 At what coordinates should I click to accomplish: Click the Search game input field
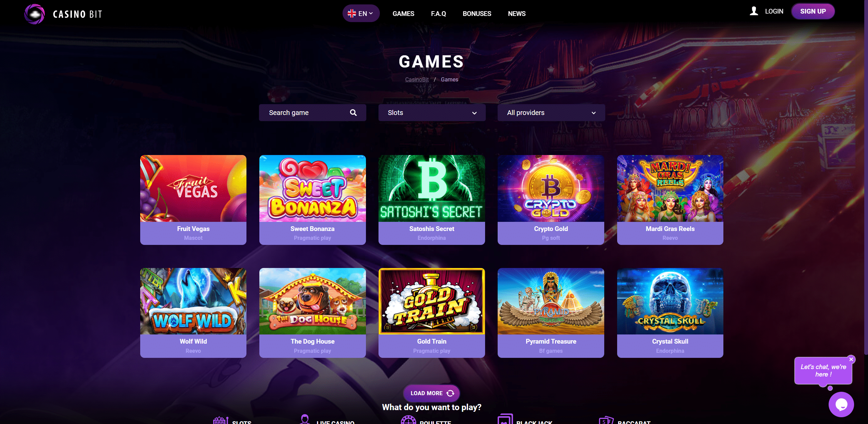tap(312, 113)
